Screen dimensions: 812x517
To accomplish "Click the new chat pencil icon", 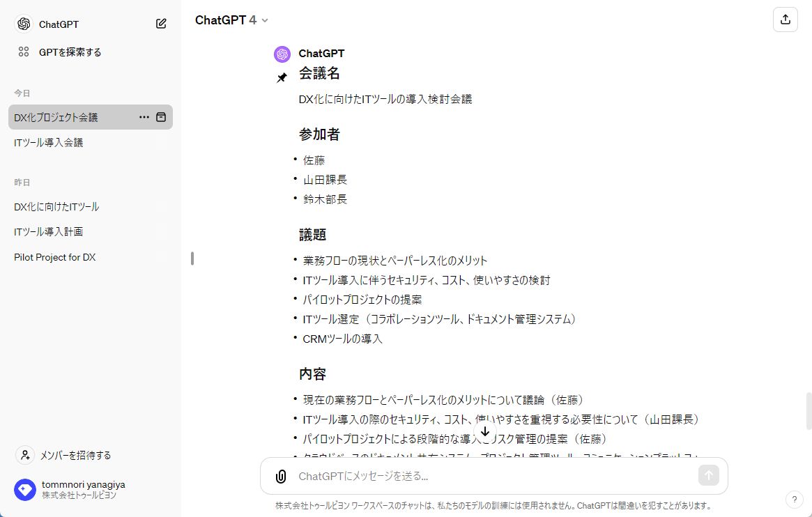I will [161, 24].
